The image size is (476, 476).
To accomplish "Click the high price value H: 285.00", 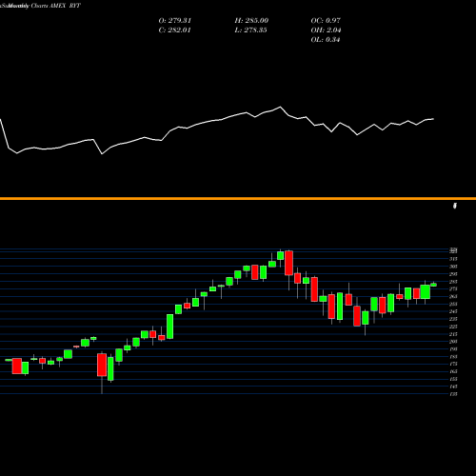I will tap(251, 21).
